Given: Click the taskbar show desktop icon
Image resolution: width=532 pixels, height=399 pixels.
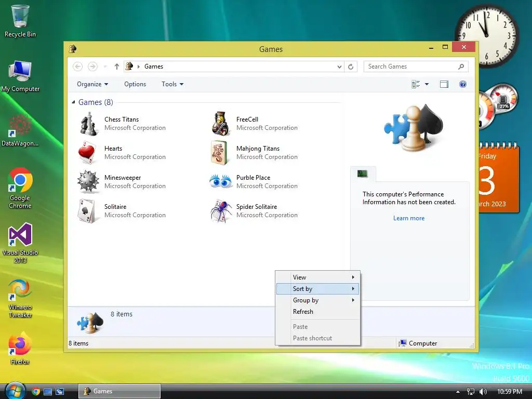Looking at the screenshot, I should click(48, 392).
